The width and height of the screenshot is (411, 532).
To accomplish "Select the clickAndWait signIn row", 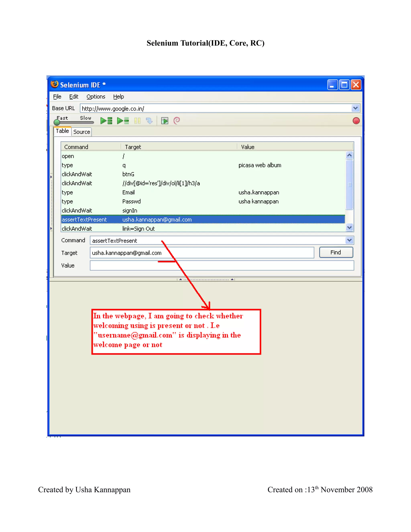I will click(x=203, y=210).
